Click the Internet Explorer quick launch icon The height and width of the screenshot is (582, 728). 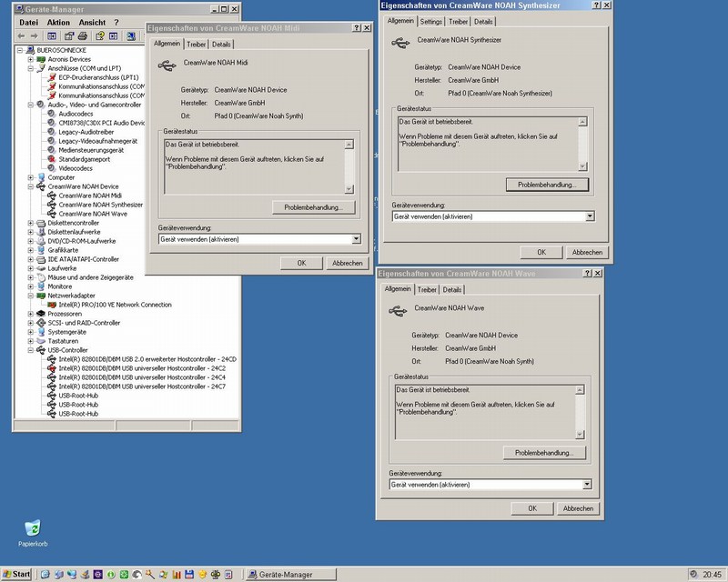coord(45,575)
